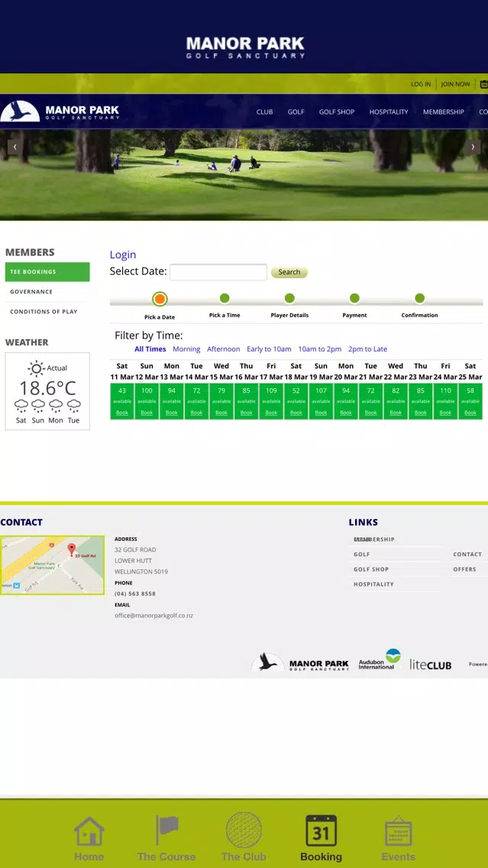
Task: Click Tuesday rain forecast icon
Action: point(73,406)
